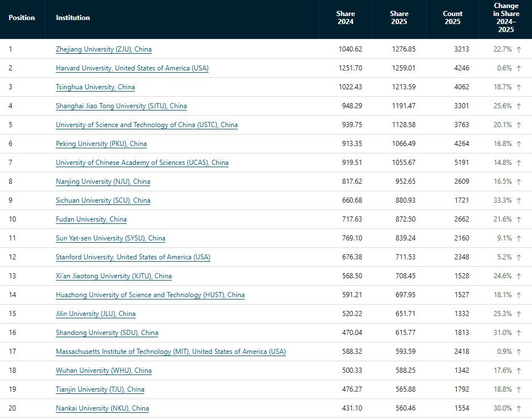Sort by the Count 2025 column header
Viewport: 532px width, 418px height.
[x=453, y=18]
